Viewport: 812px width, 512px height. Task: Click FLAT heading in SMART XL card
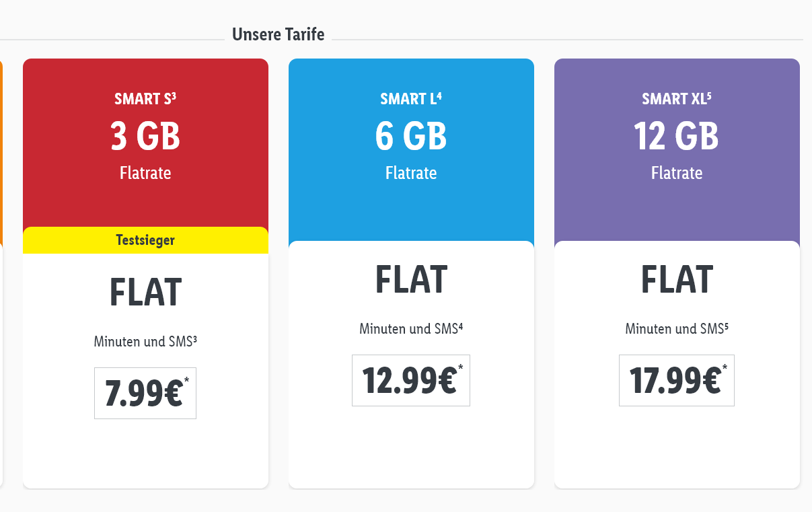click(677, 280)
